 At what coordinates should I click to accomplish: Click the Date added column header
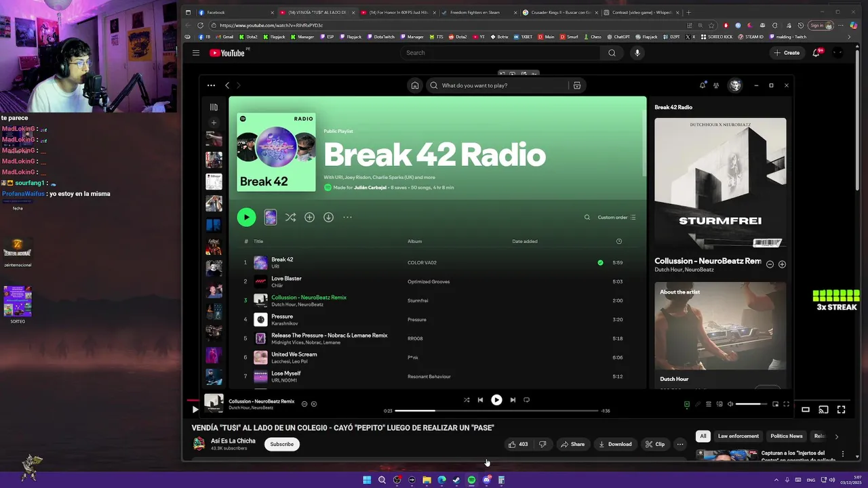pyautogui.click(x=525, y=241)
